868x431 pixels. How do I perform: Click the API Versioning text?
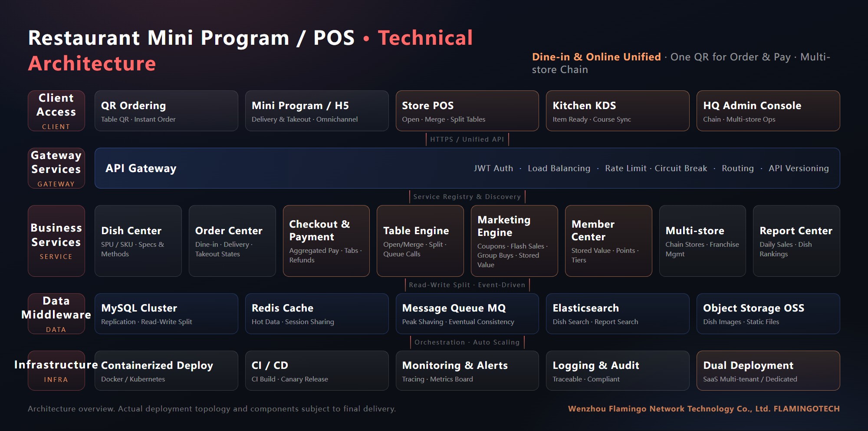pyautogui.click(x=799, y=168)
